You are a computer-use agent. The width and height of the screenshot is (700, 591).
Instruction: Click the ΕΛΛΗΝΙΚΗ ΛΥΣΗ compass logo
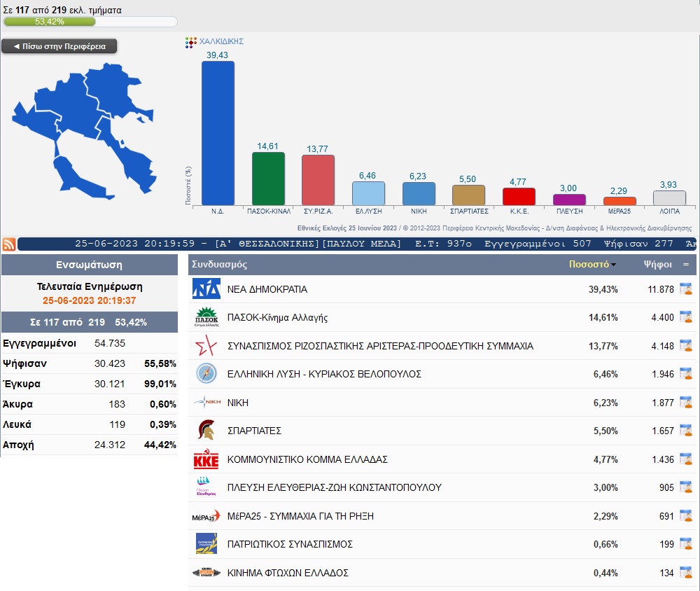(x=206, y=374)
